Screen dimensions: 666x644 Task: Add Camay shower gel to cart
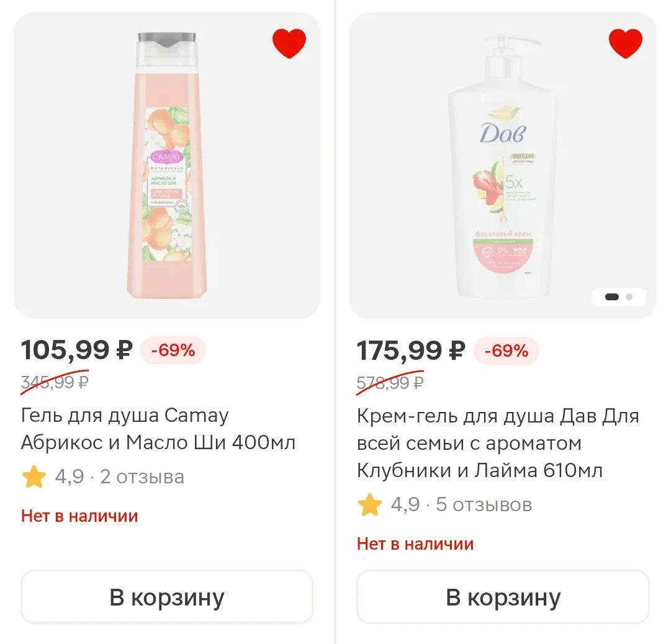click(x=167, y=597)
